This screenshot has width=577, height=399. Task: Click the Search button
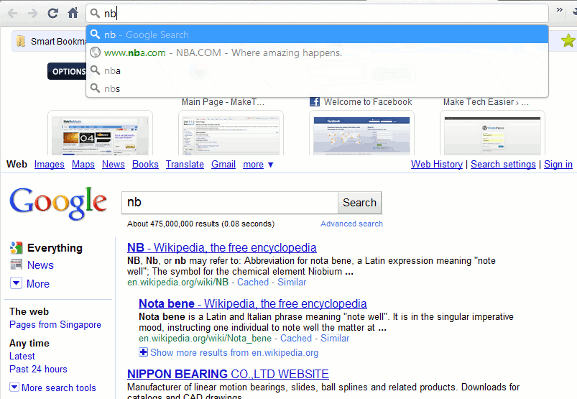(360, 202)
